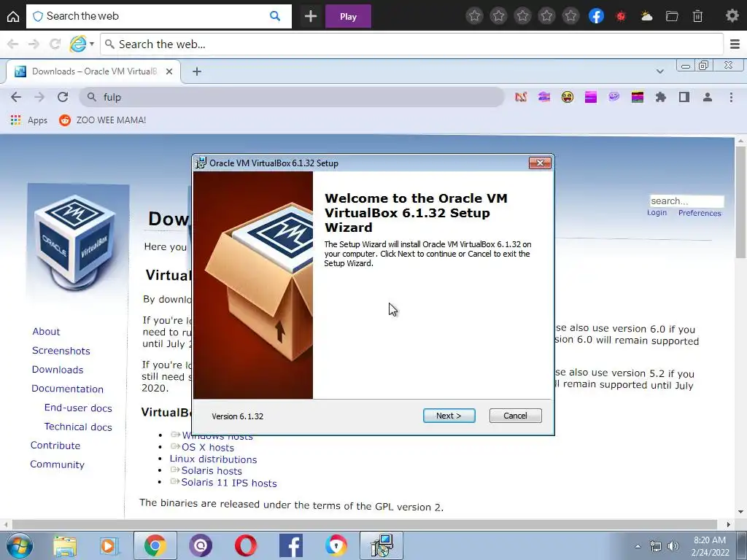
Task: Click Next in VirtualBox Setup wizard
Action: [x=449, y=416]
